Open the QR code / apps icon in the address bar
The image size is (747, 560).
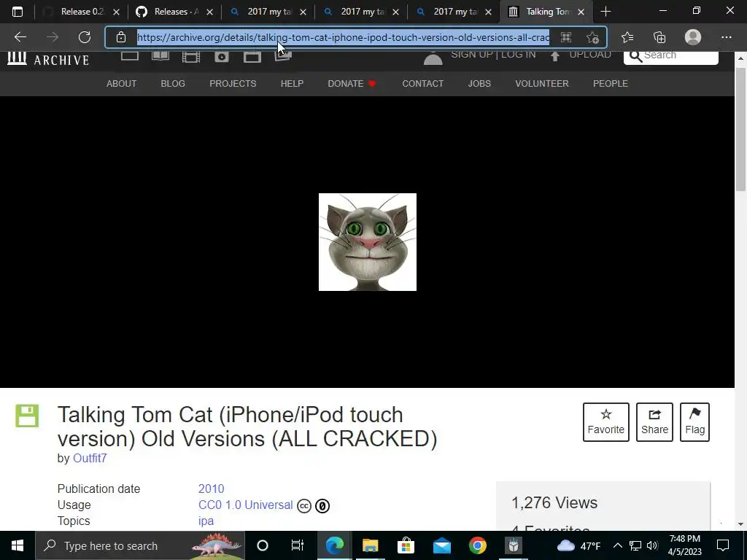(x=566, y=37)
